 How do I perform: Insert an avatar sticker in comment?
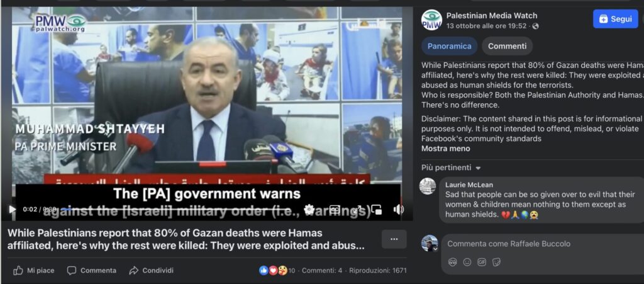(453, 262)
